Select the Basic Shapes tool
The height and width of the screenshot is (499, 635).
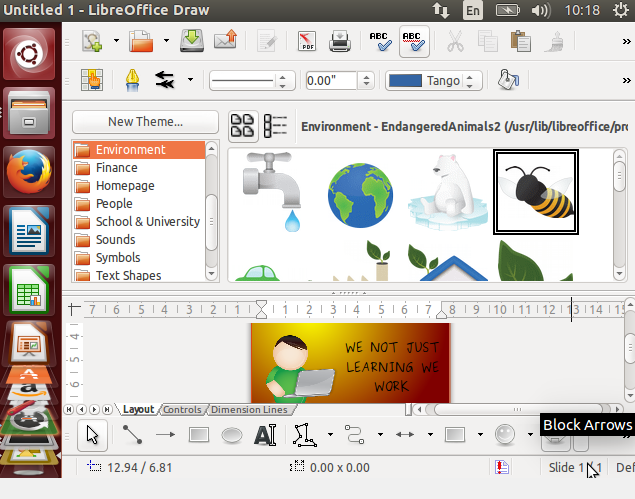tap(455, 435)
